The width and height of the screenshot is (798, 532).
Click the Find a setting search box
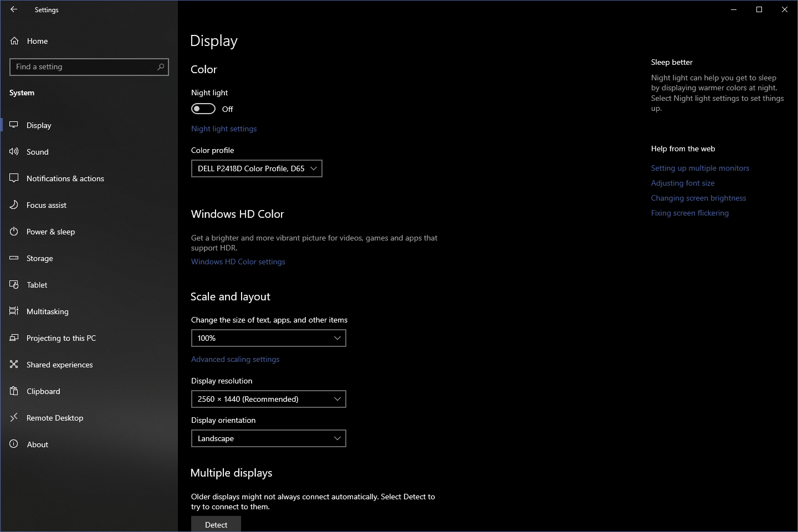point(89,67)
